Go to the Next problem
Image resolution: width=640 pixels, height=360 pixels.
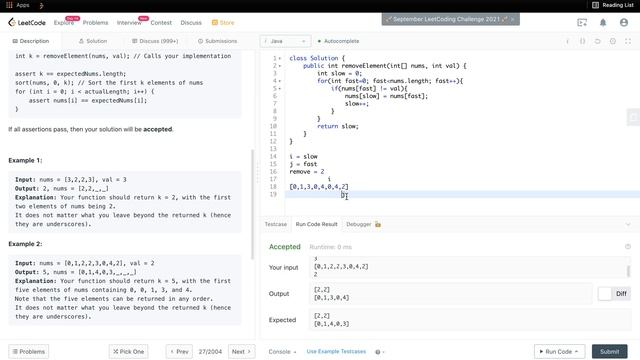click(242, 351)
